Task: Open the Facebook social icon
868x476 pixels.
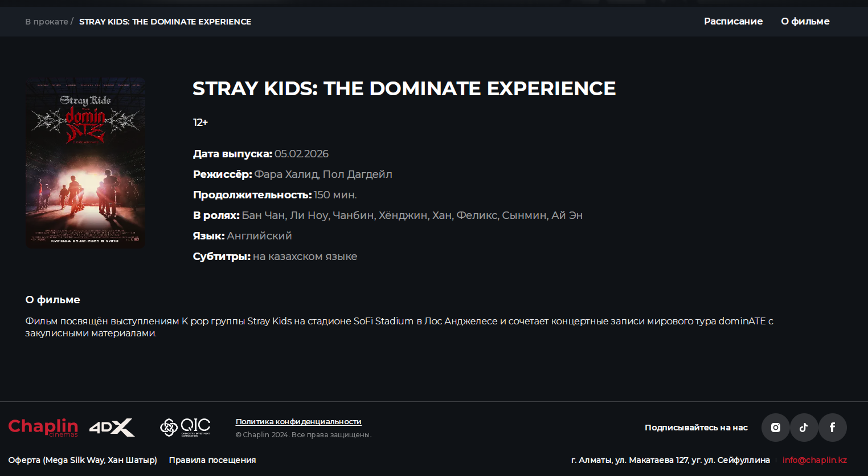Action: click(x=832, y=428)
